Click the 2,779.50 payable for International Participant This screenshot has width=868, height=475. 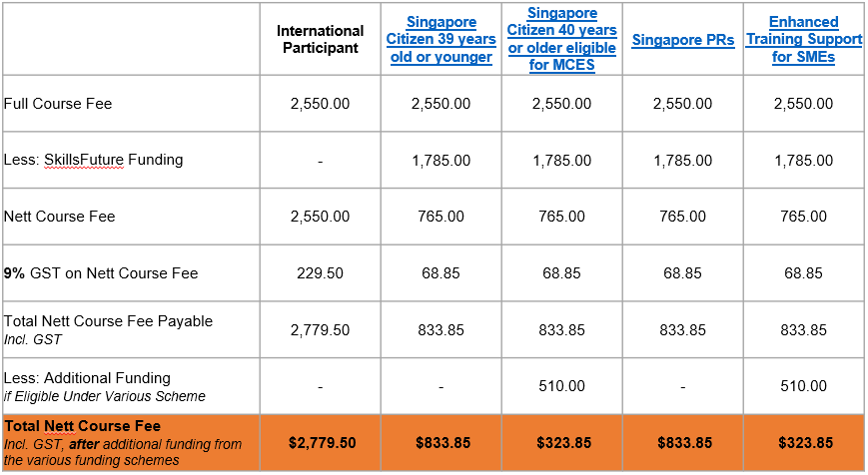point(320,330)
